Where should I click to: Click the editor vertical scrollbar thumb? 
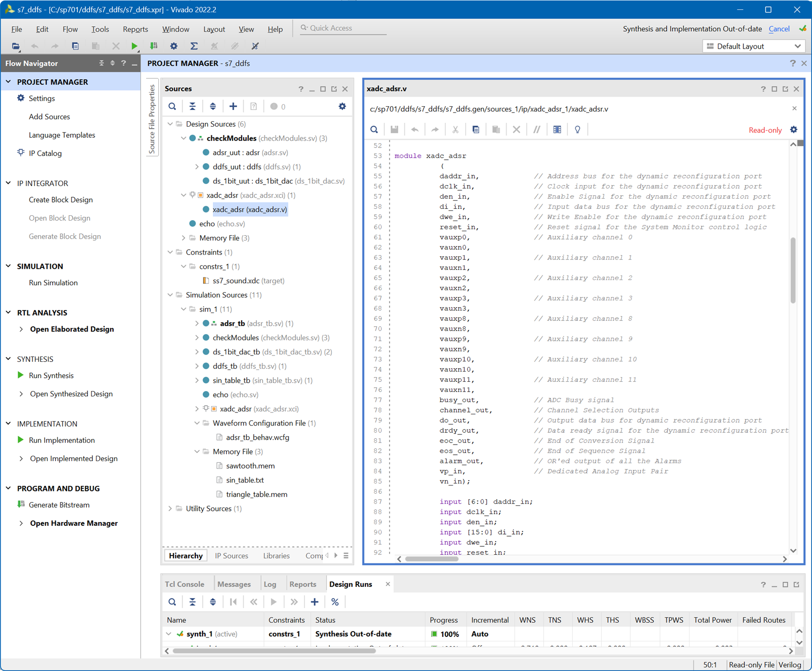793,270
